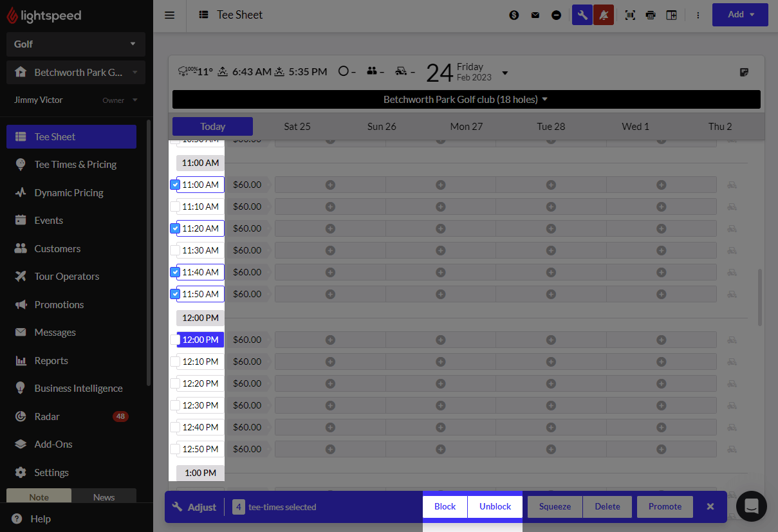Click the cart icon on 12:30 PM row

pyautogui.click(x=732, y=405)
